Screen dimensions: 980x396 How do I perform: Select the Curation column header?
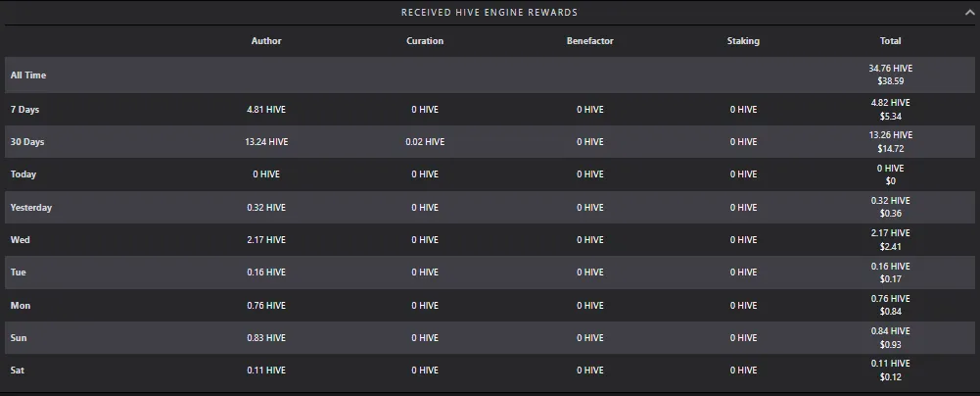click(425, 40)
